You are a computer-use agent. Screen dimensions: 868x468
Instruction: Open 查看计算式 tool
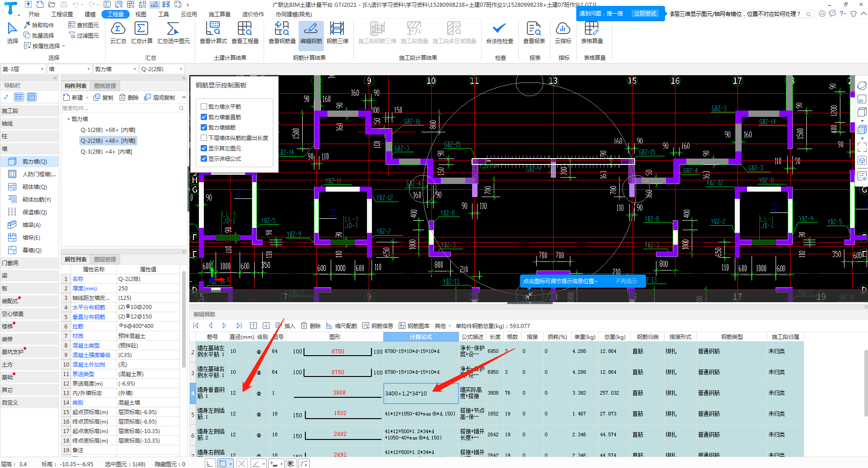click(x=213, y=33)
